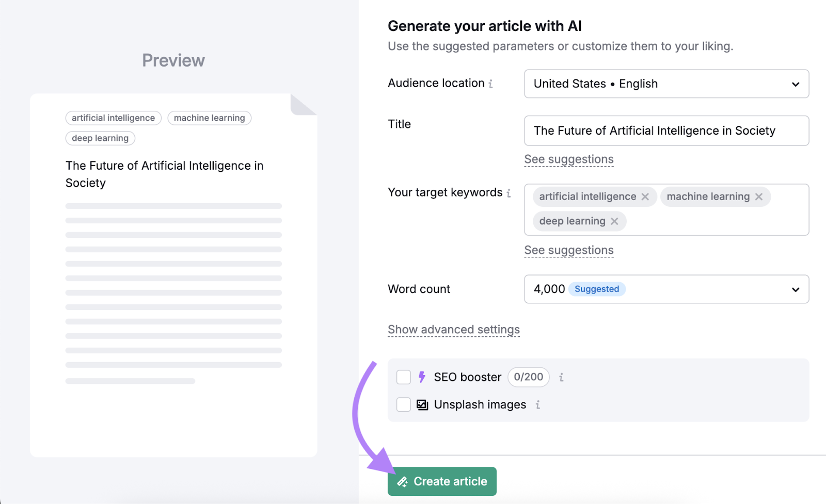Click the Suggested badge next to 4,000
The width and height of the screenshot is (826, 504).
click(597, 289)
